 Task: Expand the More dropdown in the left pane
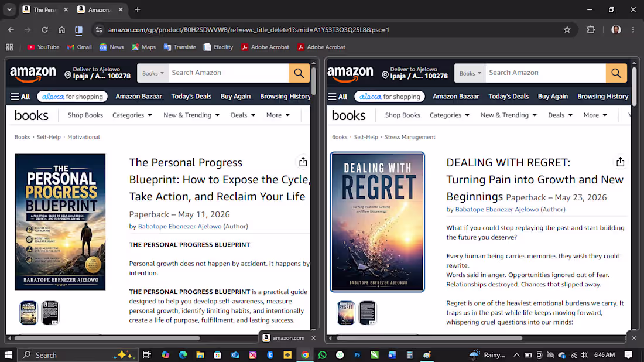point(278,115)
